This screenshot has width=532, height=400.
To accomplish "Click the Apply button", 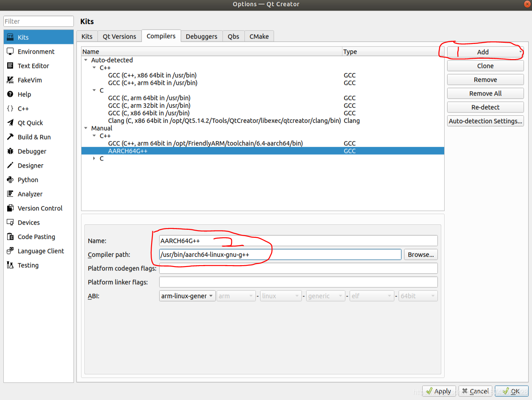I will click(439, 392).
